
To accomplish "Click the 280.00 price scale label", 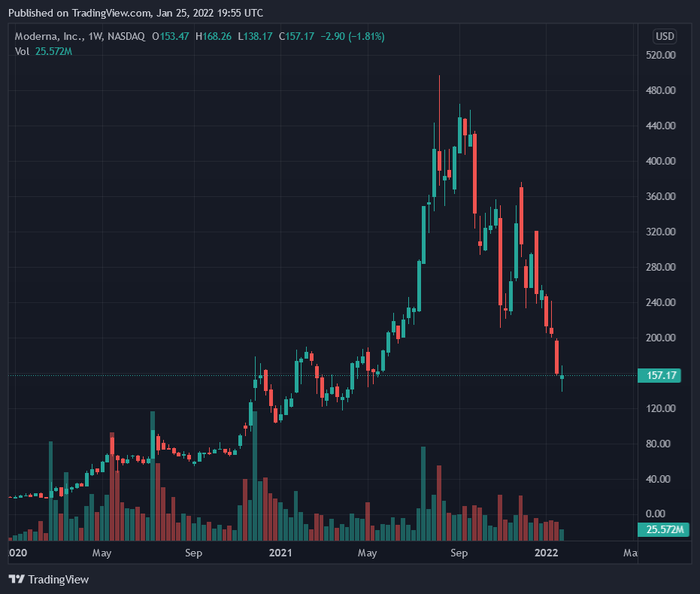I will 661,267.
